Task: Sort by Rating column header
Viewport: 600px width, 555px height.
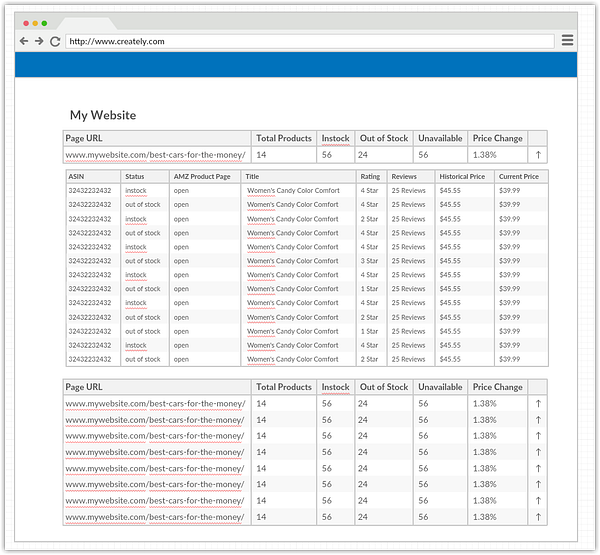Action: click(370, 176)
